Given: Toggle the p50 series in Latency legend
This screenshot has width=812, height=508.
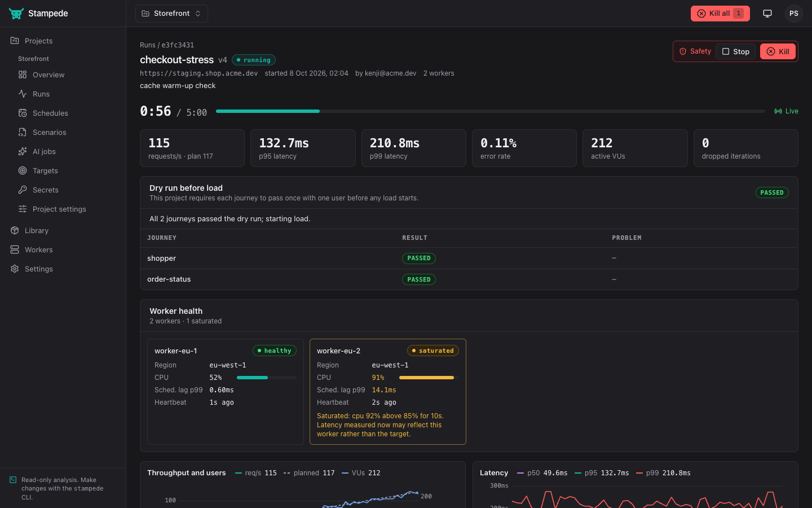Looking at the screenshot, I should tap(542, 473).
